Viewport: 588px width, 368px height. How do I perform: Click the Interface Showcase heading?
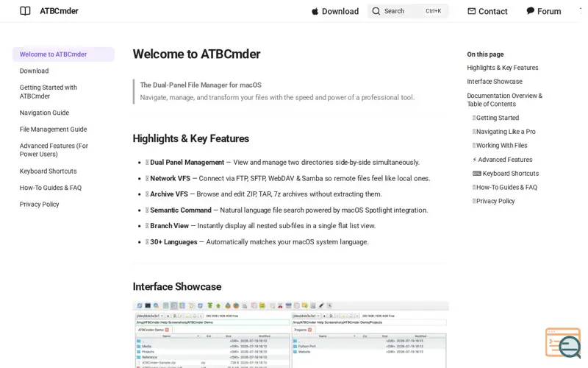177,287
